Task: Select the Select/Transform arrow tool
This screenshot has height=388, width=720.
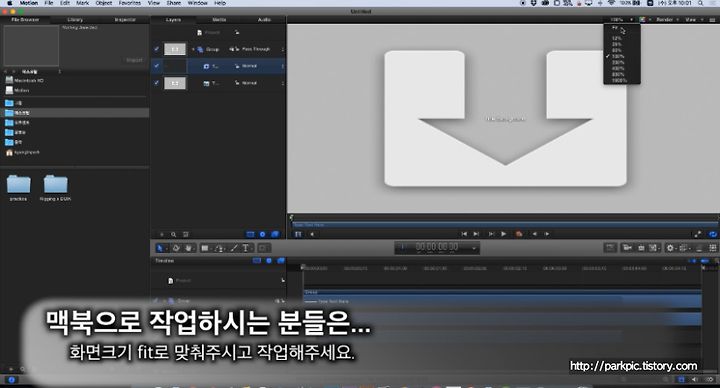Action: point(160,248)
